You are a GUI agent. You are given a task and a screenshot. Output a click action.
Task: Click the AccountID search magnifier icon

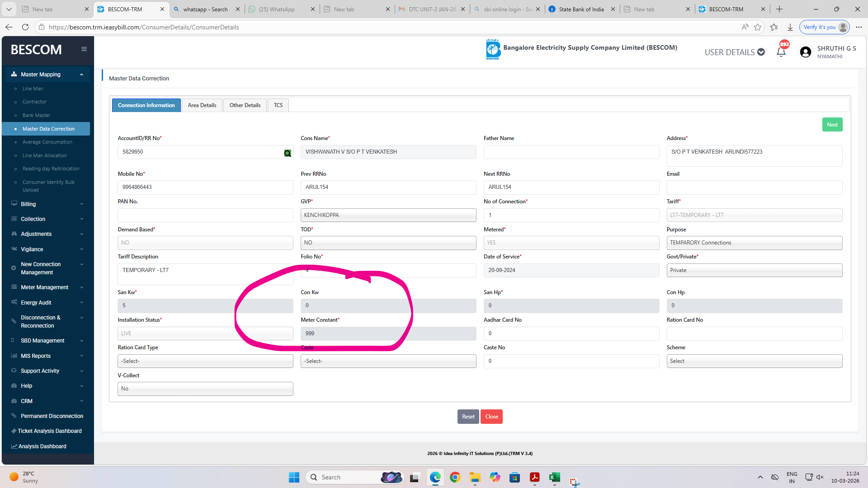point(288,153)
